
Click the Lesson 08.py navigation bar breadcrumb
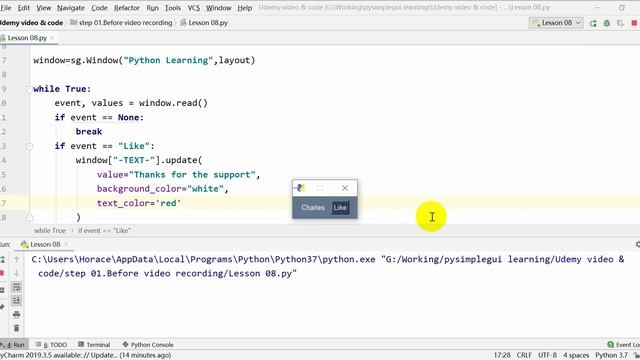coord(204,23)
